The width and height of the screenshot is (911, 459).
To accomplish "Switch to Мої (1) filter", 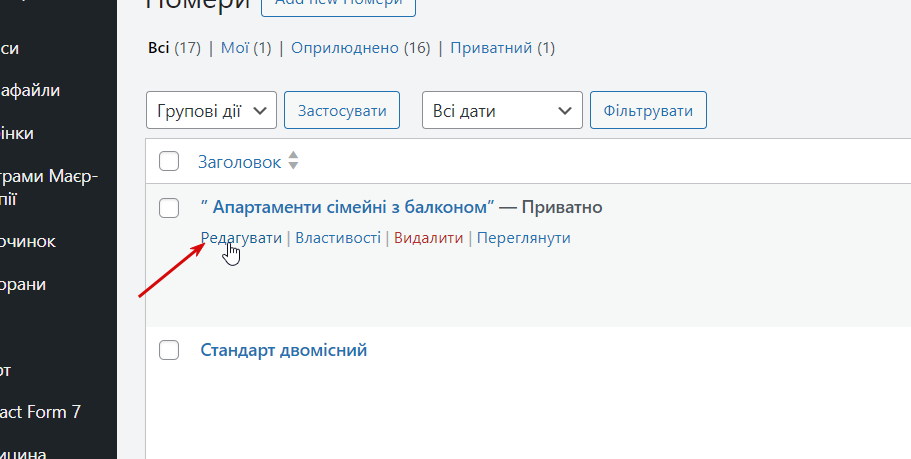I will [233, 48].
